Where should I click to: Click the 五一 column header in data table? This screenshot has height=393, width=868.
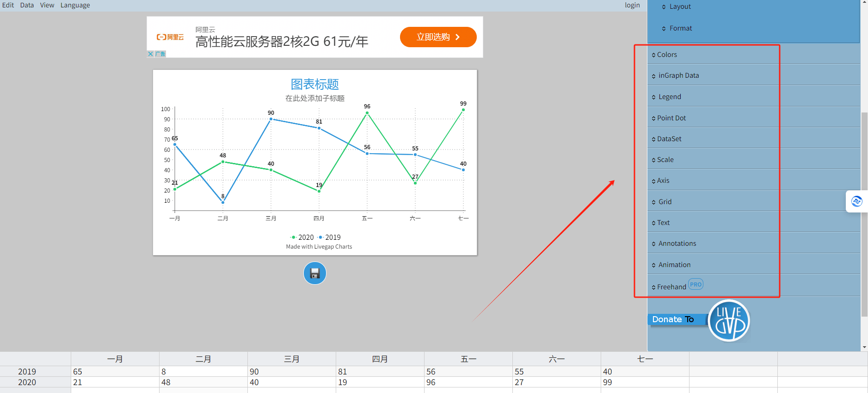[x=468, y=359]
